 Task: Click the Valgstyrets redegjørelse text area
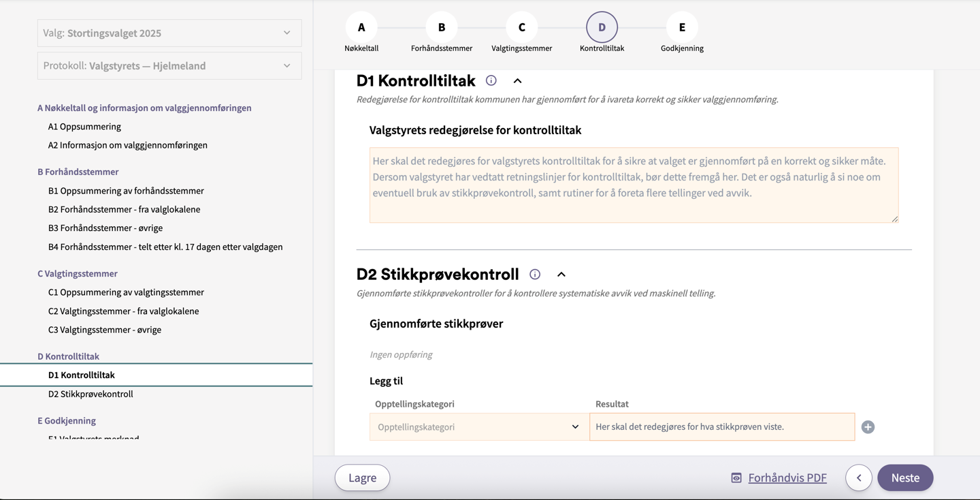click(634, 185)
